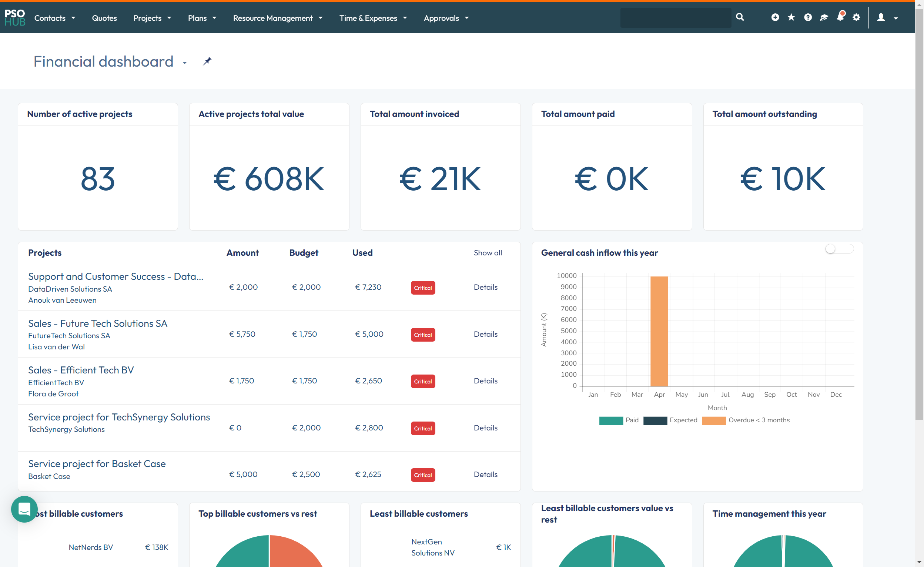Viewport: 924px width, 567px height.
Task: Click the search magnifier icon
Action: click(x=740, y=17)
